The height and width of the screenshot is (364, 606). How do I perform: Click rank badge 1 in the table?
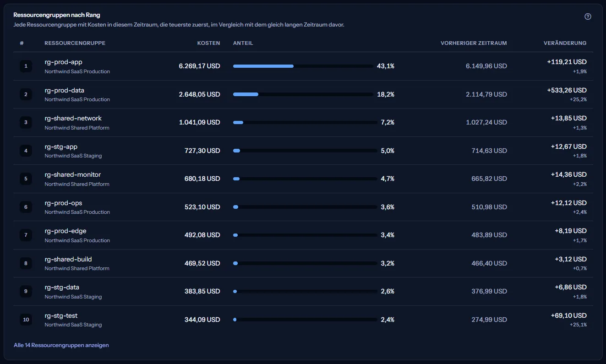coord(26,66)
